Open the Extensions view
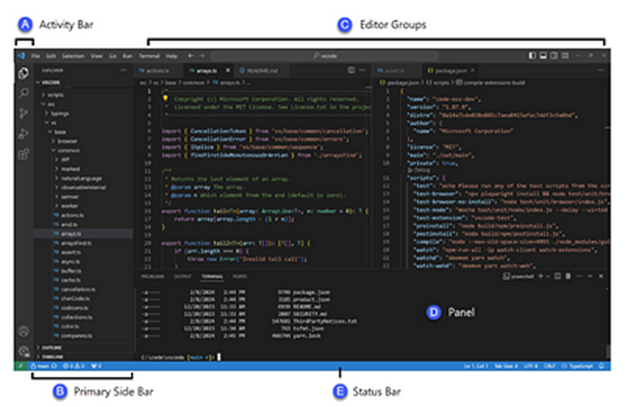This screenshot has height=407, width=625. click(x=24, y=154)
